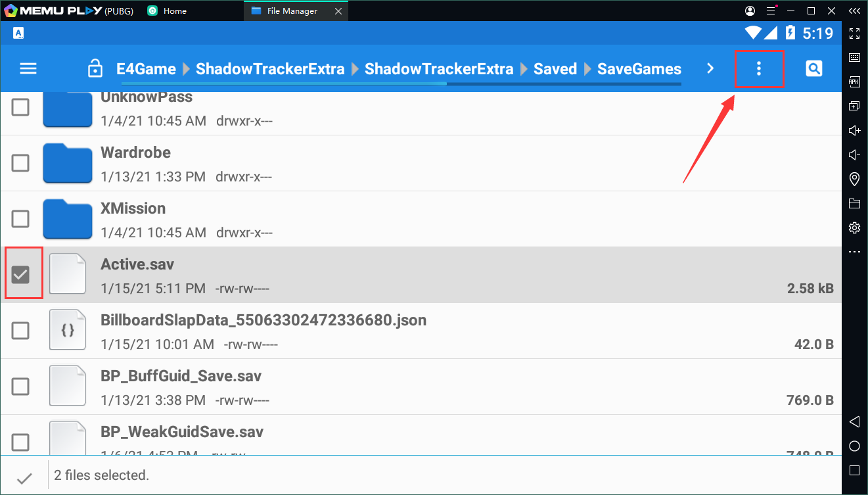Turn up volume in MEmu sidebar
The height and width of the screenshot is (495, 868).
854,130
